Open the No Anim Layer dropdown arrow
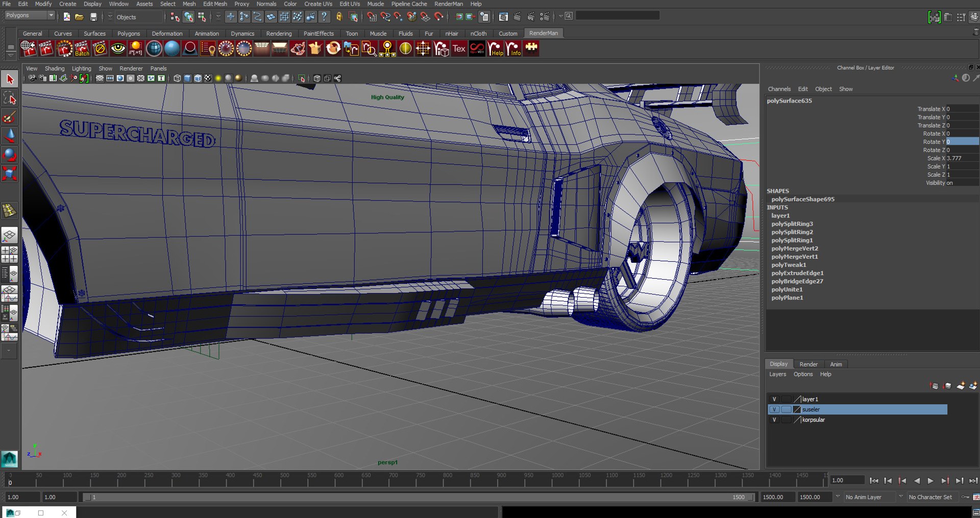 837,497
